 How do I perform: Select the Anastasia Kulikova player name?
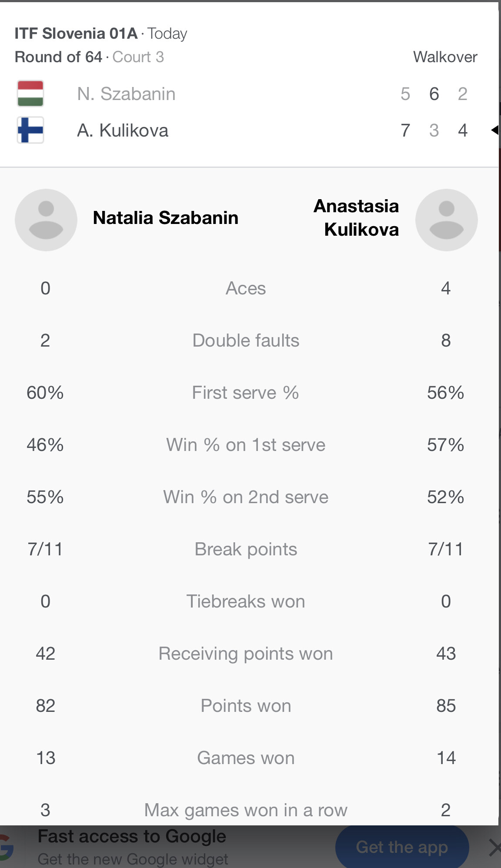[357, 218]
